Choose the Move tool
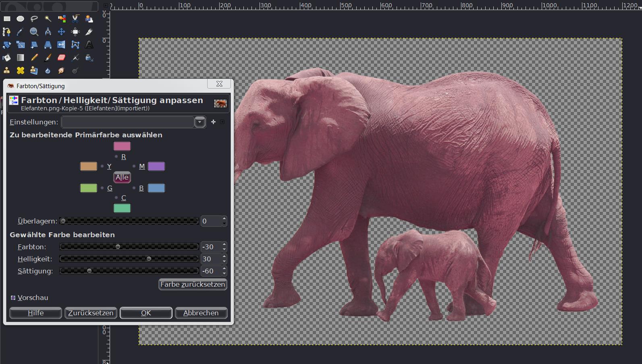Screen dimensions: 642x364 coord(61,31)
